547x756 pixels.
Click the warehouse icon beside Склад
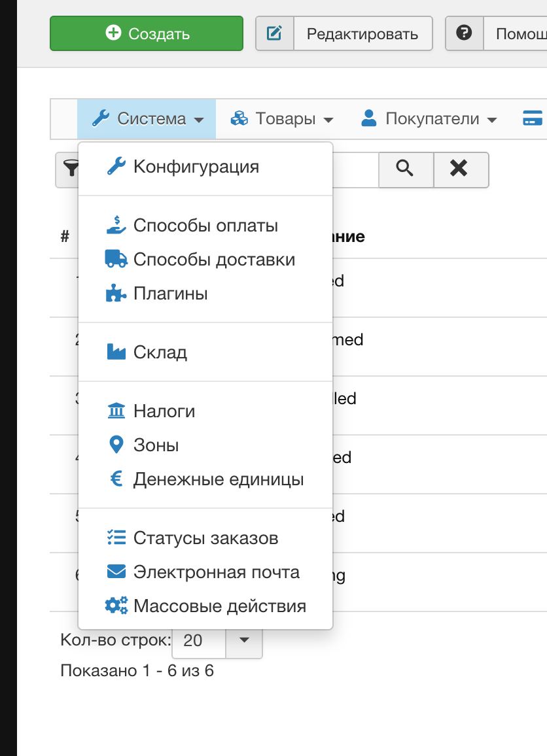coord(116,352)
